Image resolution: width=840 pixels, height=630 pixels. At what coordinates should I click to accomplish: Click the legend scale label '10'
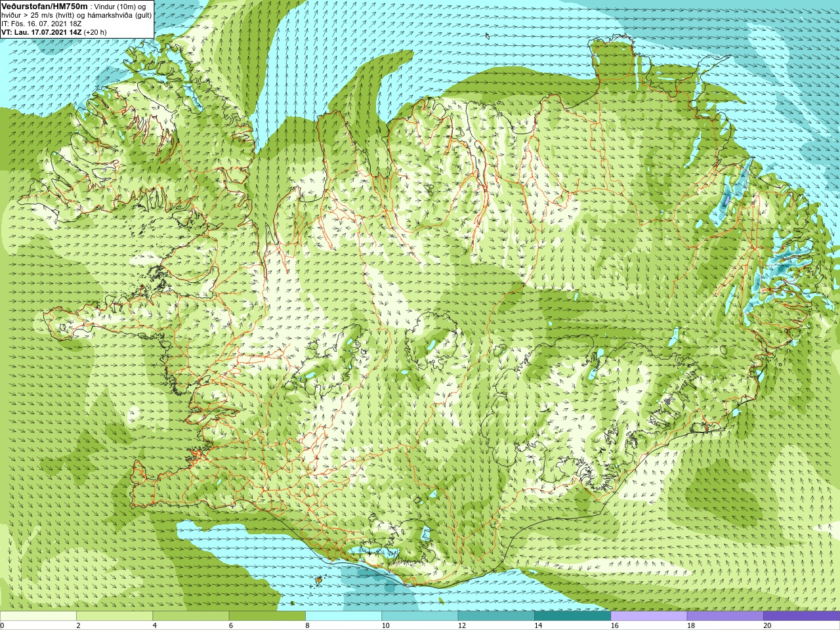pos(385,625)
